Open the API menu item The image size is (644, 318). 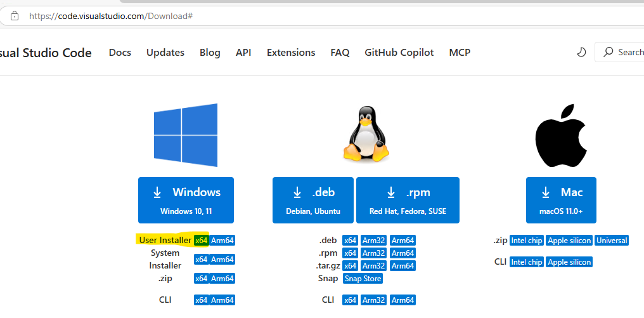click(243, 53)
